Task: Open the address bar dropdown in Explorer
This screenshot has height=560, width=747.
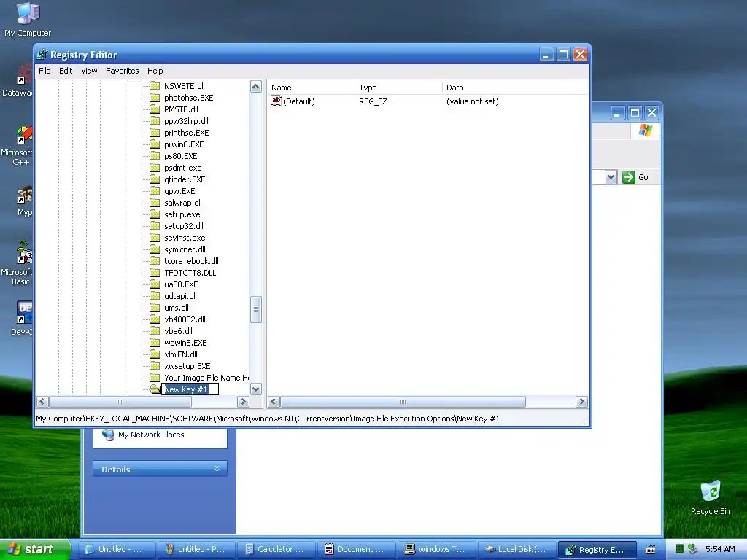Action: click(x=611, y=177)
